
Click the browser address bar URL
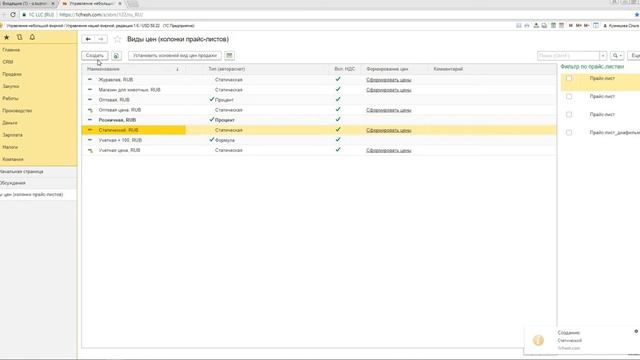[101, 15]
